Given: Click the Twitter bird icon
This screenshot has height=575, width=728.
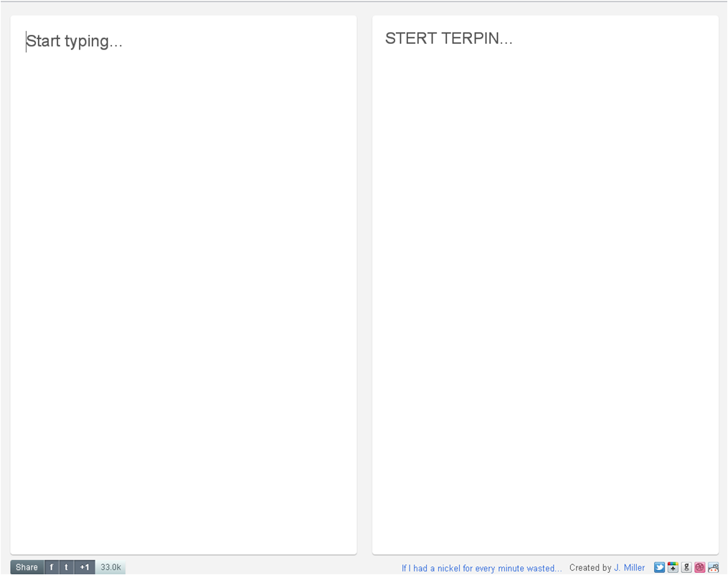Looking at the screenshot, I should (659, 567).
